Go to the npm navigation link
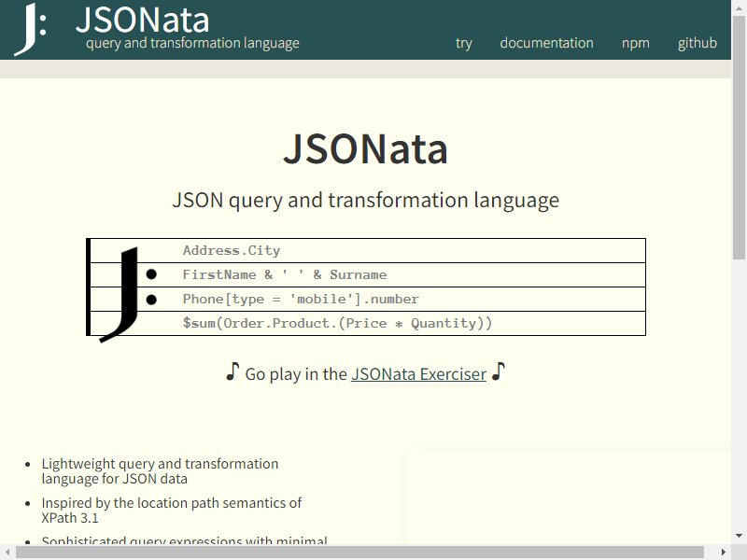The width and height of the screenshot is (747, 560). tap(636, 43)
